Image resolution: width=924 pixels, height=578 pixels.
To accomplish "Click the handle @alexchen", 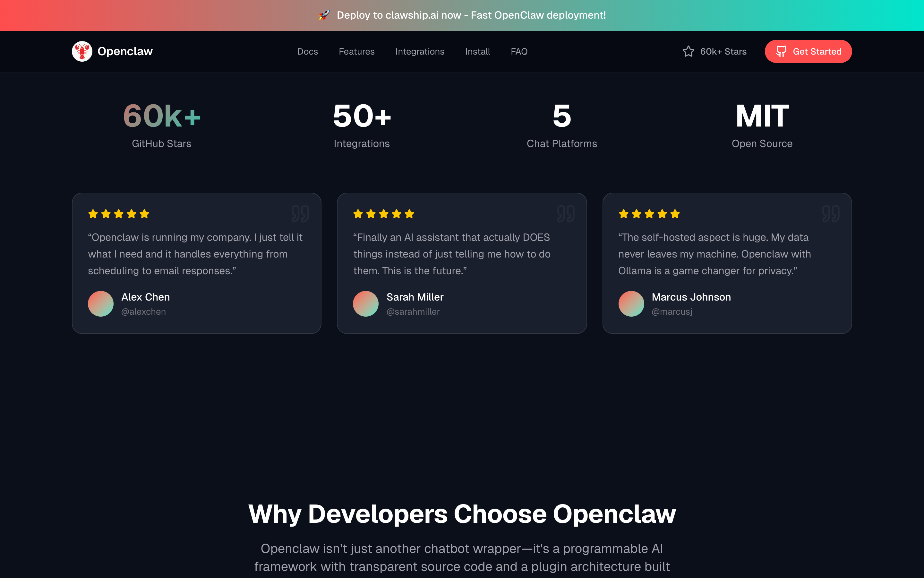I will pyautogui.click(x=143, y=311).
